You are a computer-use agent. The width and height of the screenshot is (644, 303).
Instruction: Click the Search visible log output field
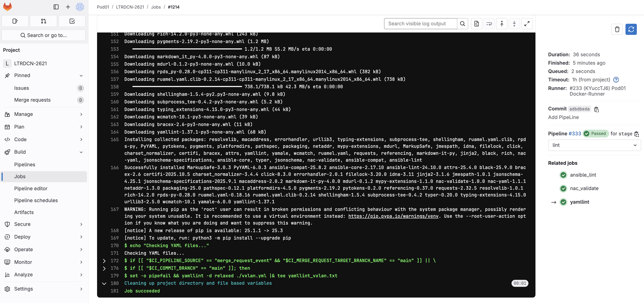(x=420, y=24)
